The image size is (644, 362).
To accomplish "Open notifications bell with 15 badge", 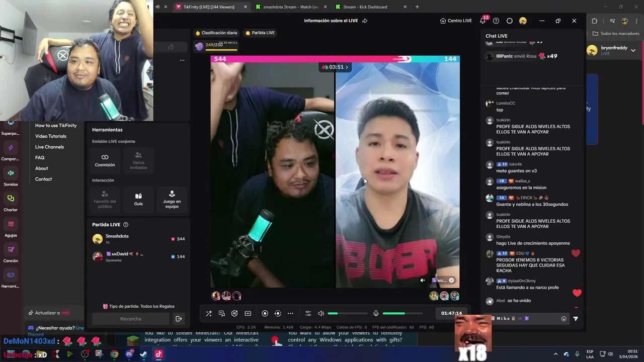I will click(483, 21).
